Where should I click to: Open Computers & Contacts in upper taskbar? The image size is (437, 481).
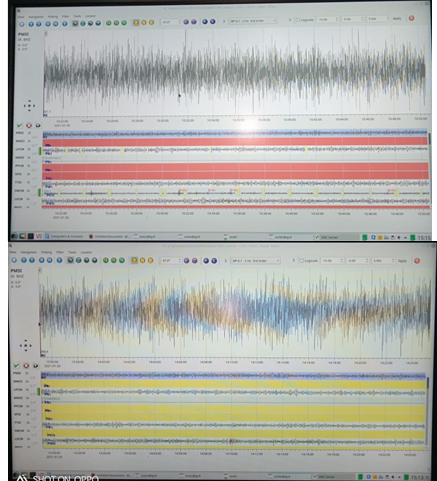click(x=64, y=236)
